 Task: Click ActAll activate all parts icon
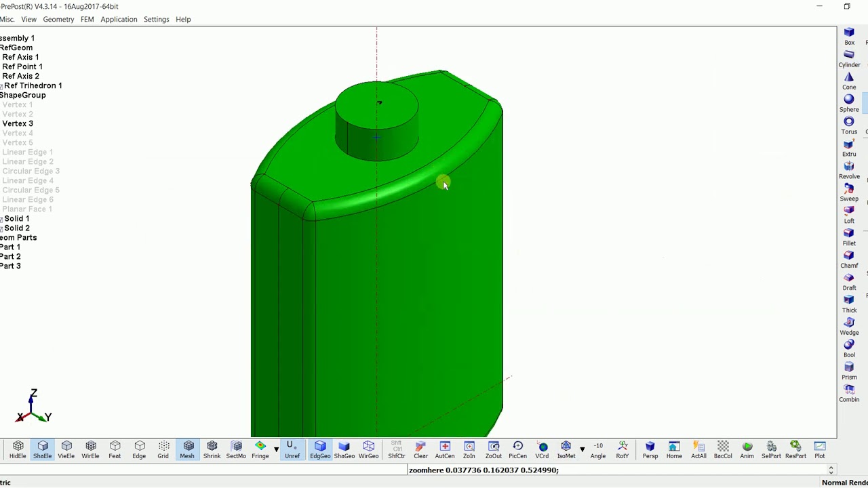click(698, 450)
